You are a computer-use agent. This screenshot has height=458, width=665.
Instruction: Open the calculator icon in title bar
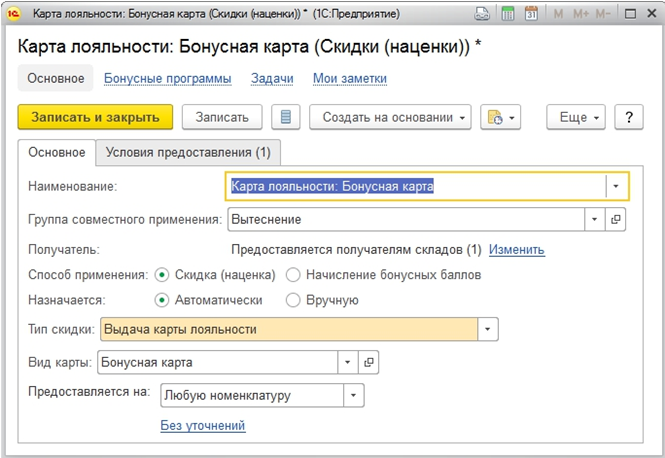pos(509,15)
